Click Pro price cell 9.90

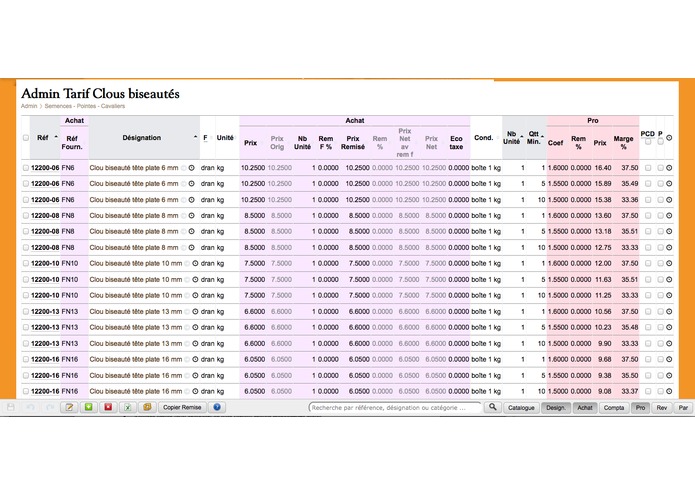click(605, 343)
